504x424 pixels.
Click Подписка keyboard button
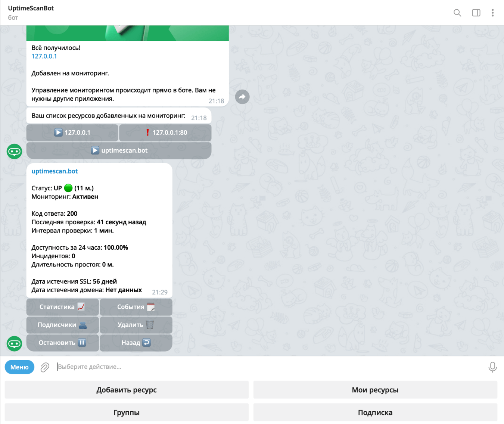click(375, 413)
